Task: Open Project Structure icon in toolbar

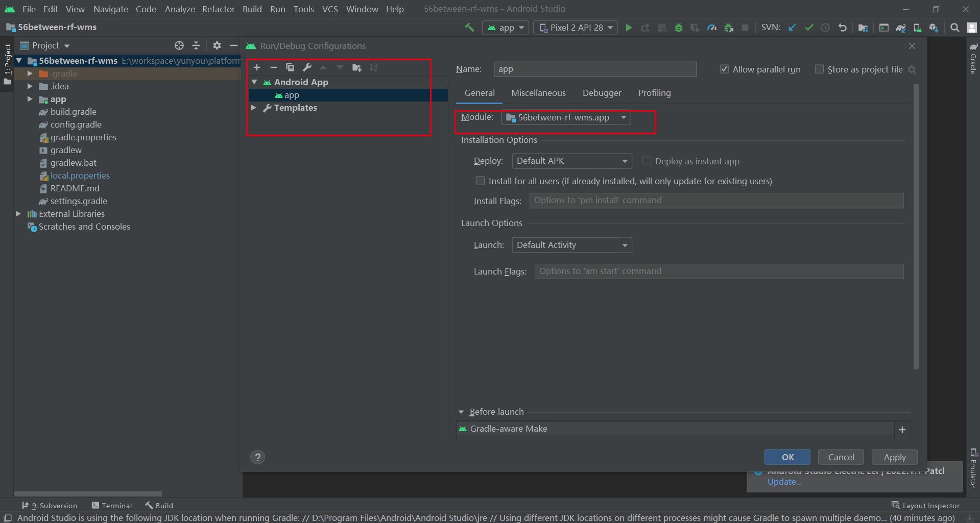Action: pos(863,28)
